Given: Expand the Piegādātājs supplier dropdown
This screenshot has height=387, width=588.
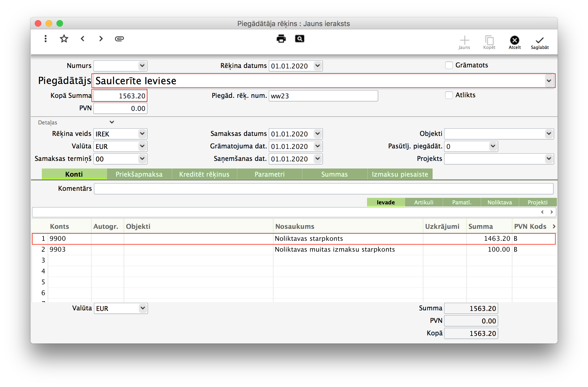Looking at the screenshot, I should 549,81.
